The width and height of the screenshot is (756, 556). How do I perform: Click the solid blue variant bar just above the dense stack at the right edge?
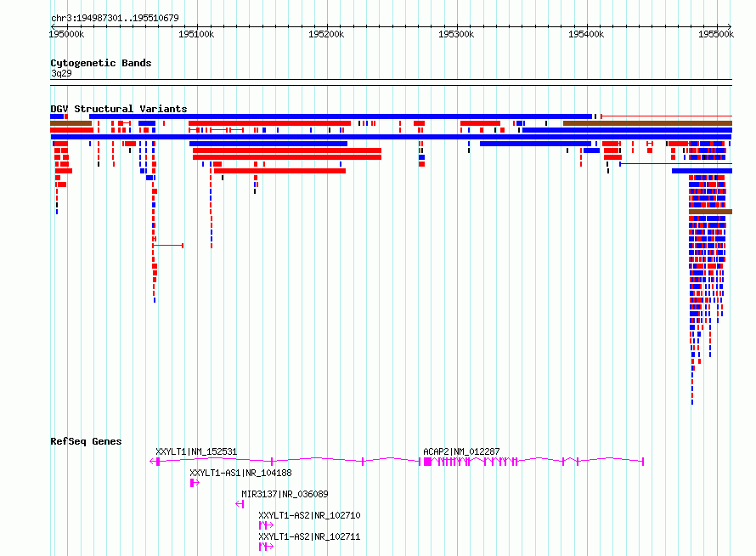click(x=702, y=171)
